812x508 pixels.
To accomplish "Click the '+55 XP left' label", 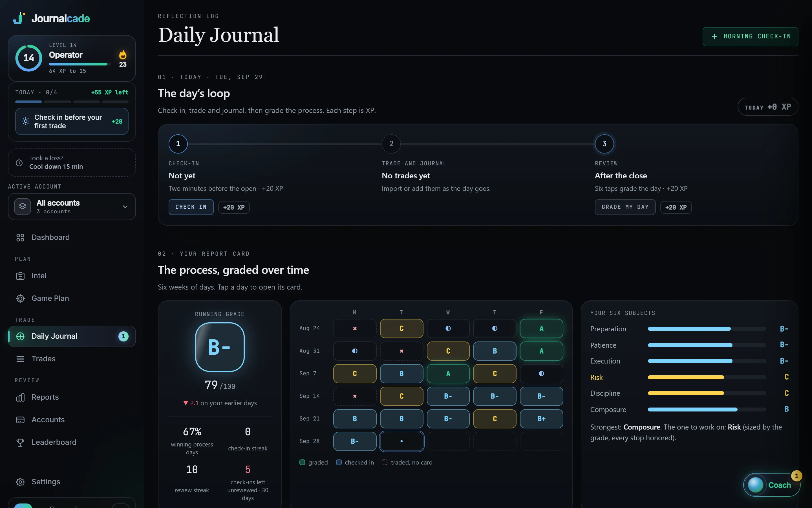I will (x=110, y=92).
